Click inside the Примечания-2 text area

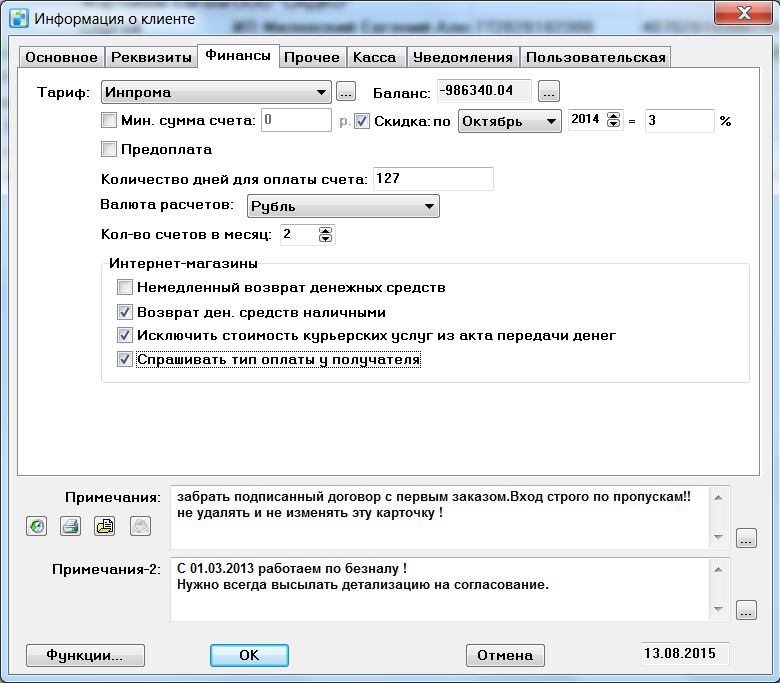pos(440,589)
